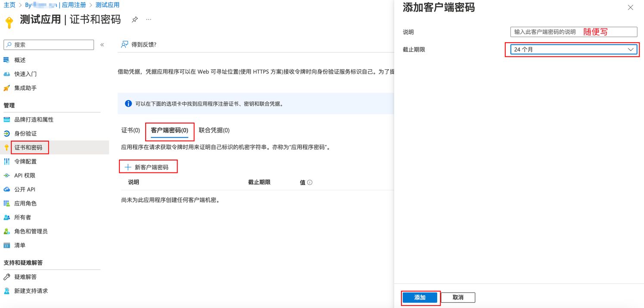Open 概述 overview in sidebar
Image resolution: width=644 pixels, height=308 pixels.
coord(20,60)
